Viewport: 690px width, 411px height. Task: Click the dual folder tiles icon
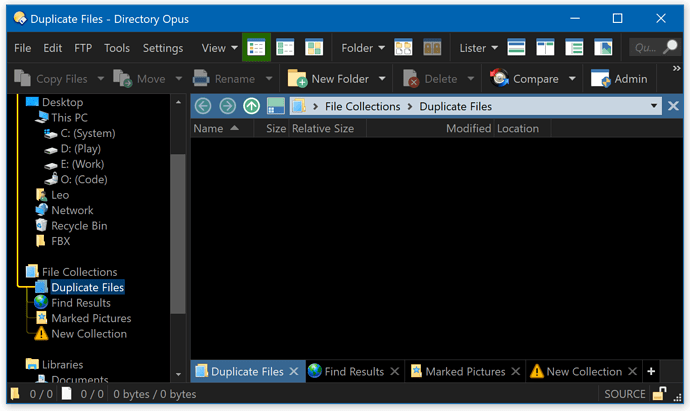(403, 48)
